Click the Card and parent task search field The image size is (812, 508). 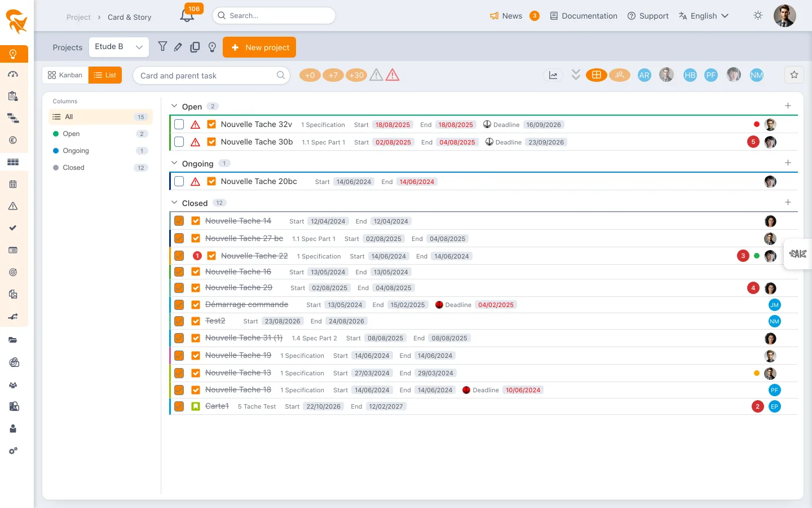[211, 76]
